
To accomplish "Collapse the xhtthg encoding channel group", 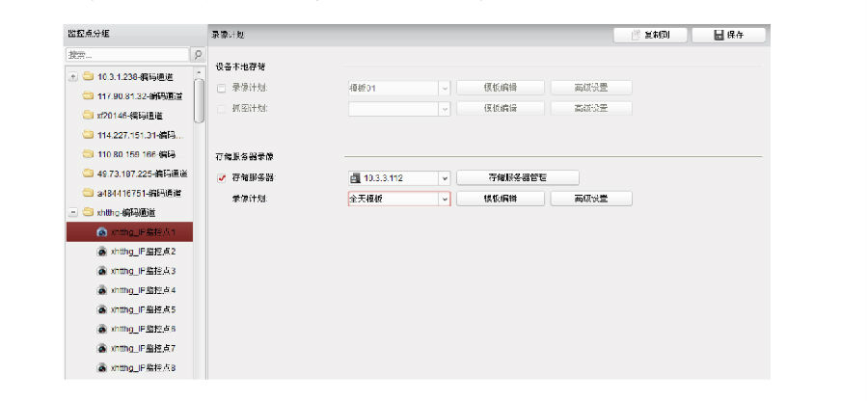I will tap(73, 212).
